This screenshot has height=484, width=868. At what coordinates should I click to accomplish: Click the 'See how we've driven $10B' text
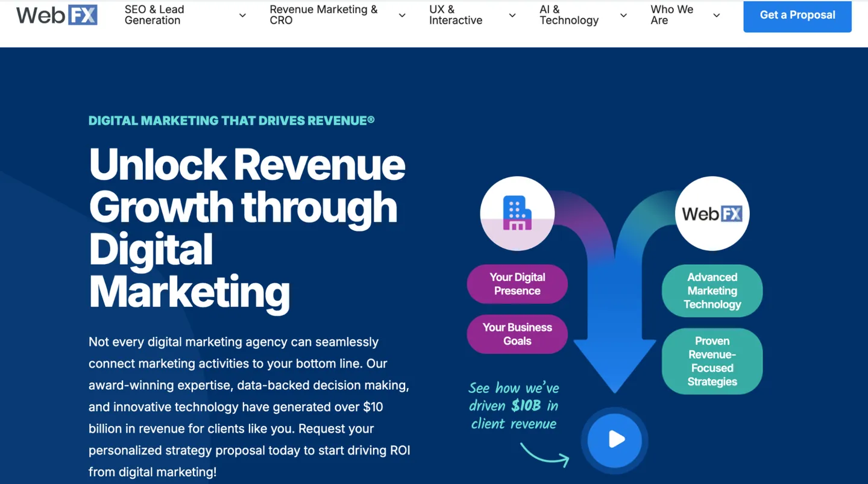pos(514,406)
